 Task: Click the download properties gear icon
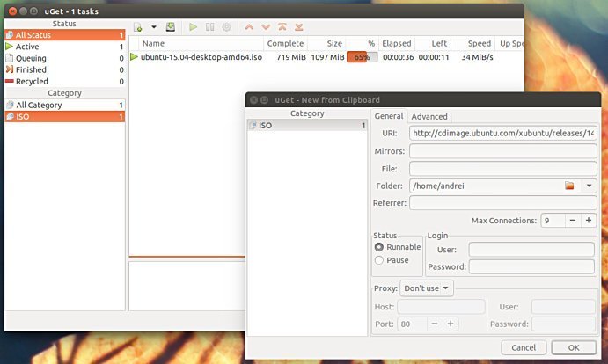pos(226,27)
